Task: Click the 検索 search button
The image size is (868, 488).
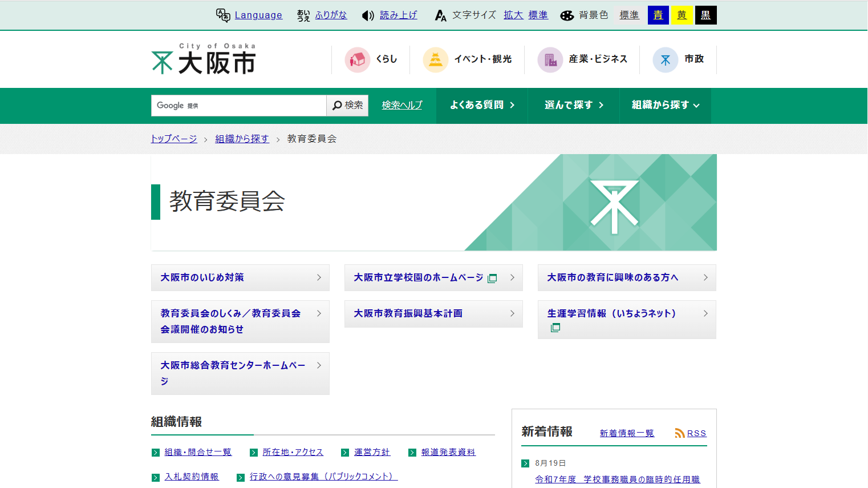Action: (347, 106)
